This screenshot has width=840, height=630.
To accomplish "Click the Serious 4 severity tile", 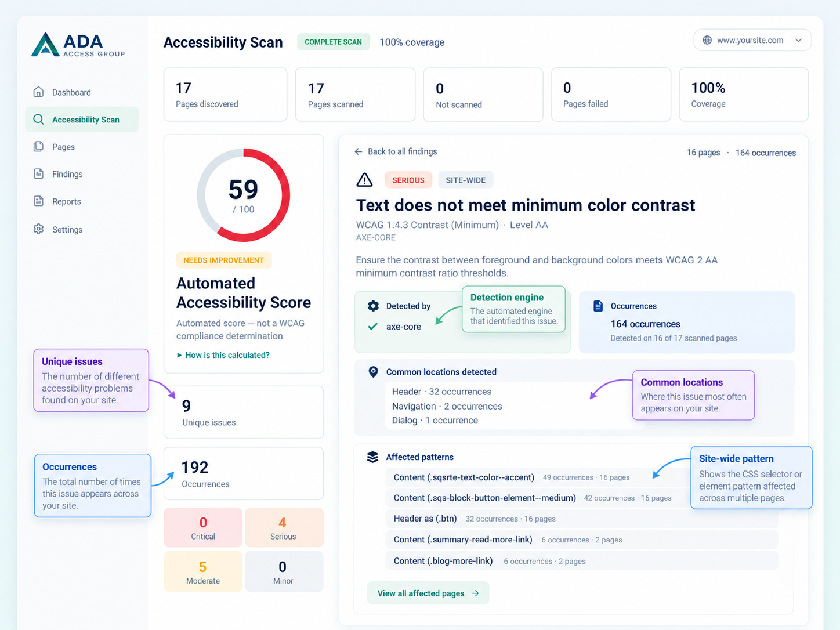I will [283, 528].
